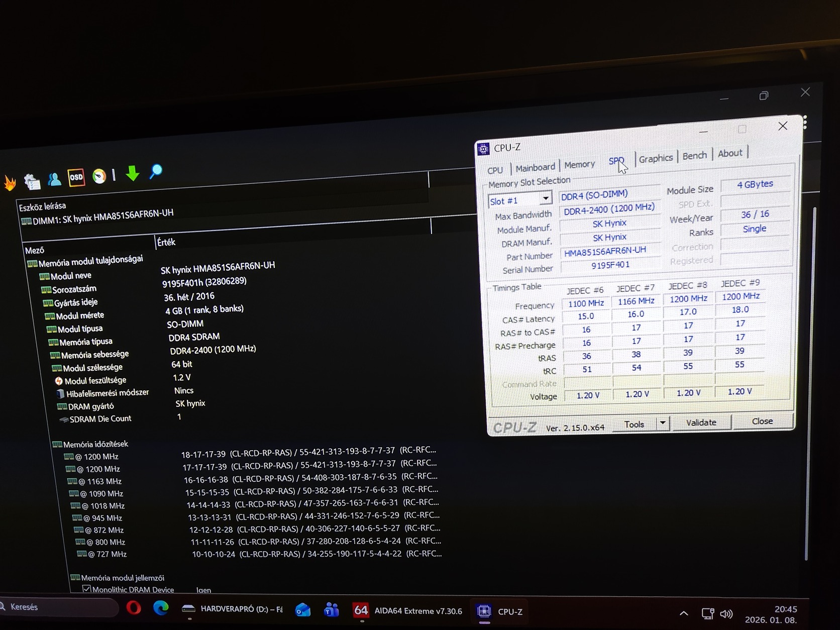
Task: Select the Memória modul tulajdonságai group row
Action: click(85, 261)
